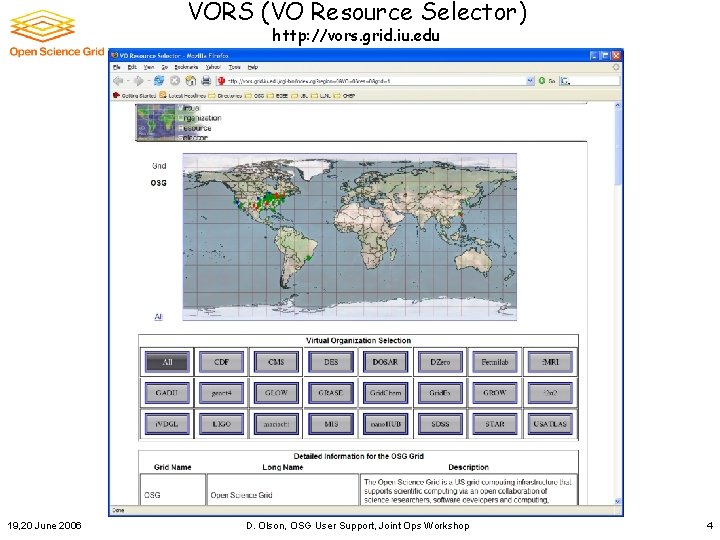Select the All virtual organization button

coord(167,362)
